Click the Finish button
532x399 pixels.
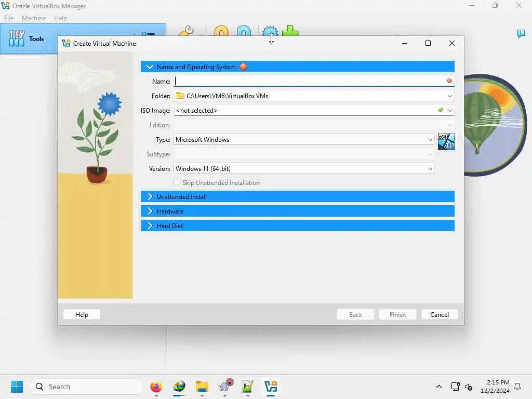coord(397,314)
